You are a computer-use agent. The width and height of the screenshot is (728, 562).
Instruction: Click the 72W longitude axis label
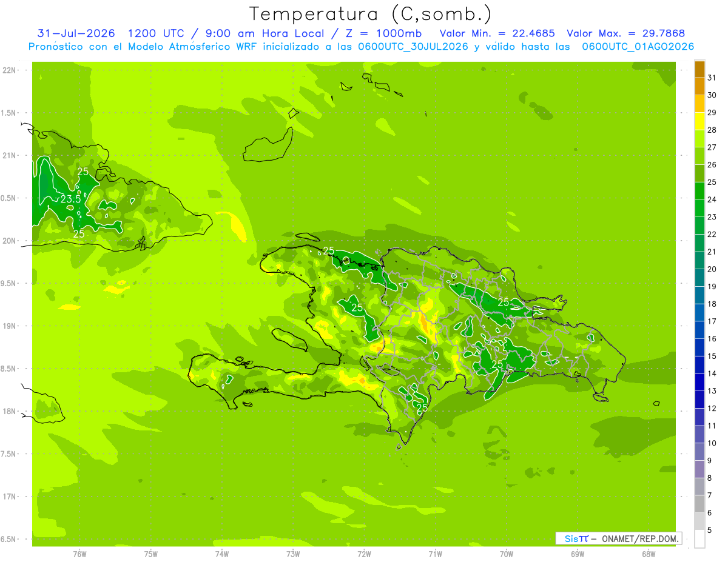coord(364,554)
